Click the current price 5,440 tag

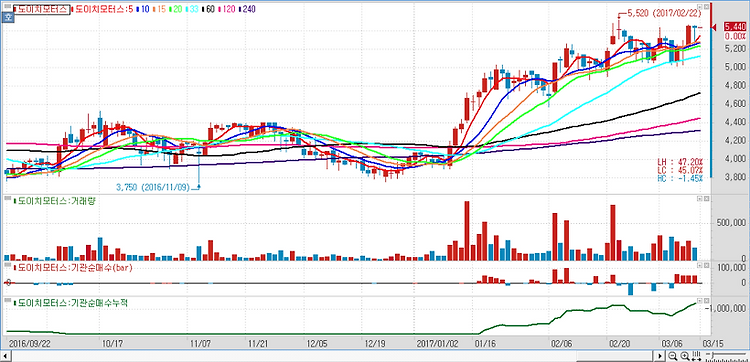[x=735, y=27]
